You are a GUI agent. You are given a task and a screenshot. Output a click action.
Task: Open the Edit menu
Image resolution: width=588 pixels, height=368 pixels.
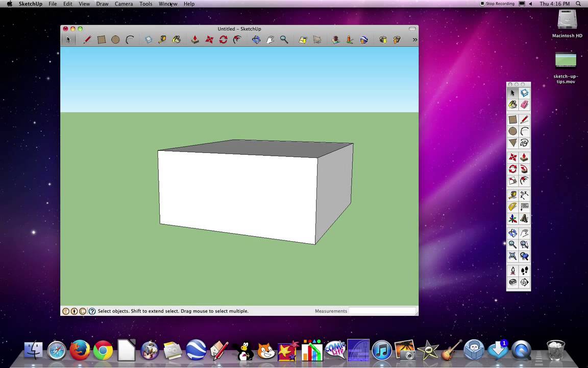(68, 4)
